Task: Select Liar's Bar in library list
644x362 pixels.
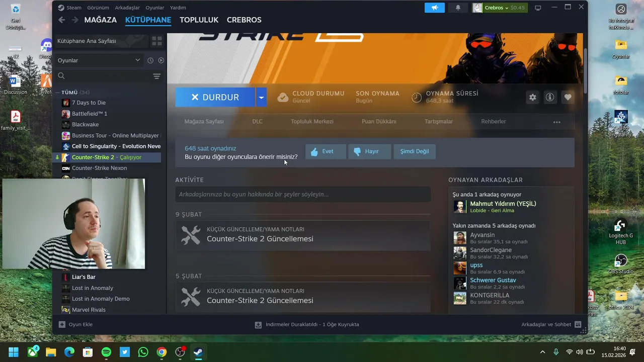Action: click(x=84, y=277)
